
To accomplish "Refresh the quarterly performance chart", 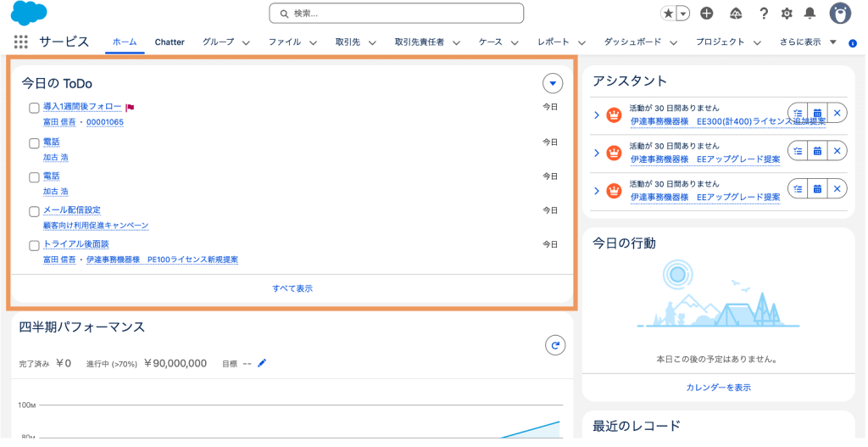I will [x=554, y=344].
